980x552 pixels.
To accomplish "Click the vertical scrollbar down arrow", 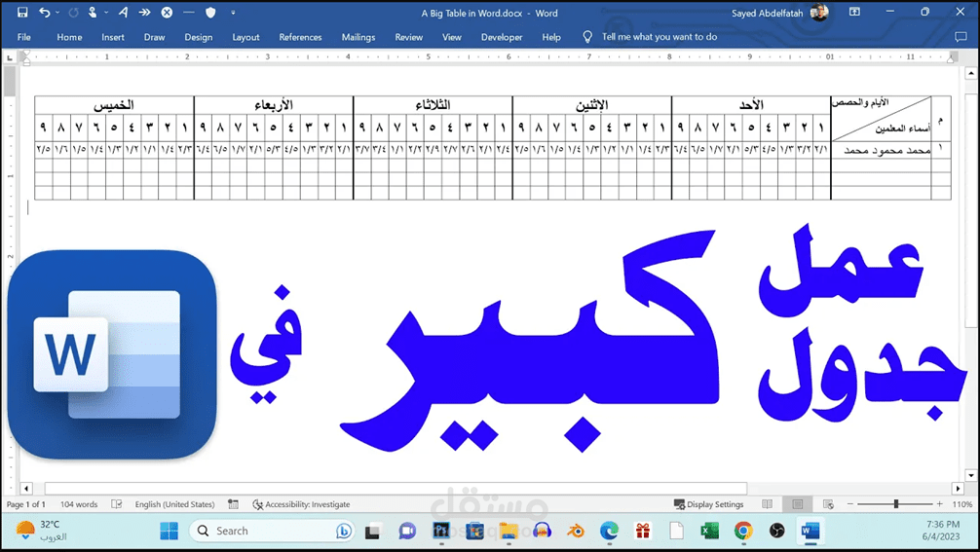I will click(970, 475).
